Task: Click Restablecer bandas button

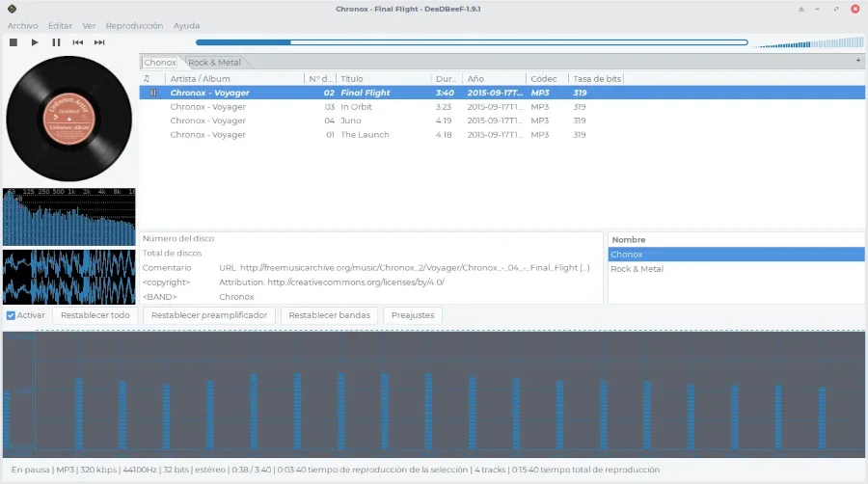Action: click(330, 315)
